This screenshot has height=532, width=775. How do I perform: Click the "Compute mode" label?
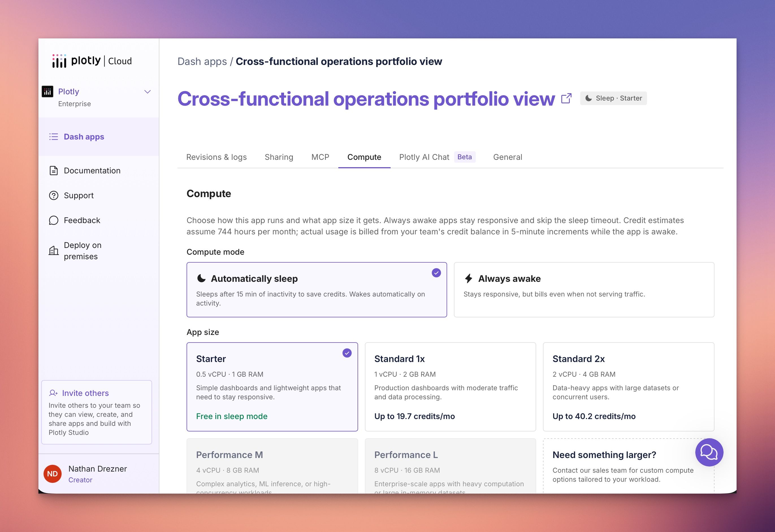pyautogui.click(x=216, y=252)
